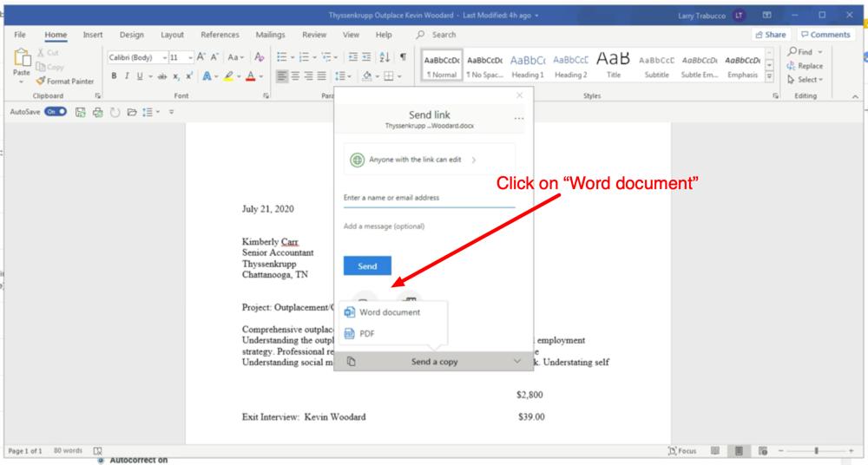The width and height of the screenshot is (868, 465).
Task: Click the ribbon display options icon
Action: click(x=766, y=15)
